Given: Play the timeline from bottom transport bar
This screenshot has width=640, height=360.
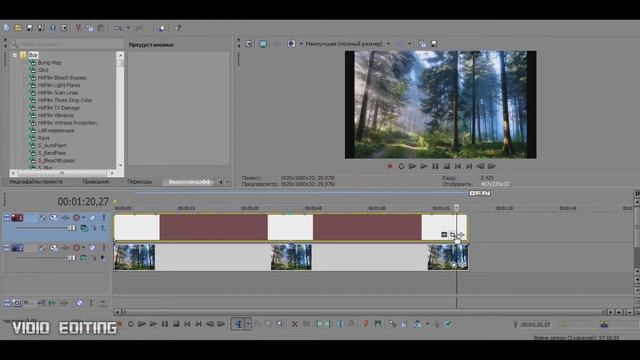Looking at the screenshot, I should pyautogui.click(x=153, y=324).
